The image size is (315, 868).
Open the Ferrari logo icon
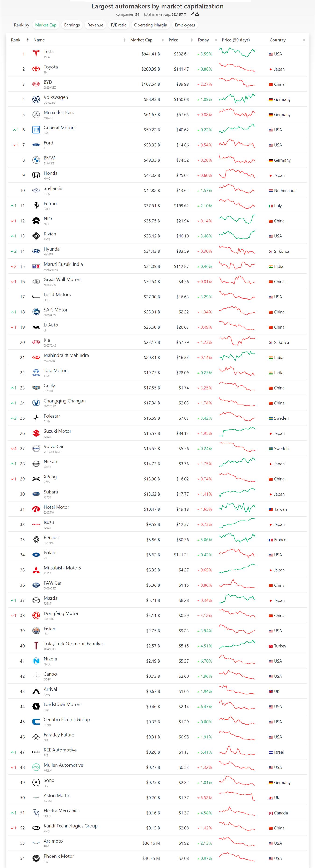pos(36,205)
